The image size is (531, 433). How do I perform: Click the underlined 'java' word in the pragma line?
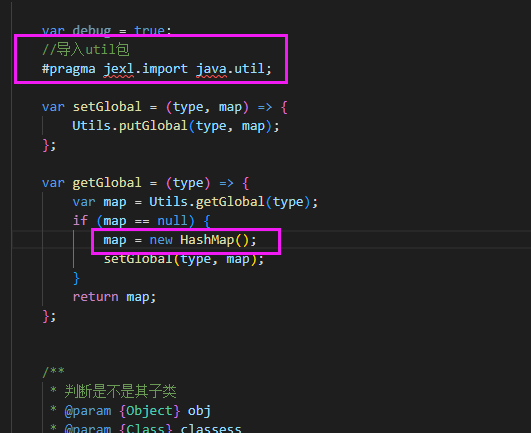(211, 69)
